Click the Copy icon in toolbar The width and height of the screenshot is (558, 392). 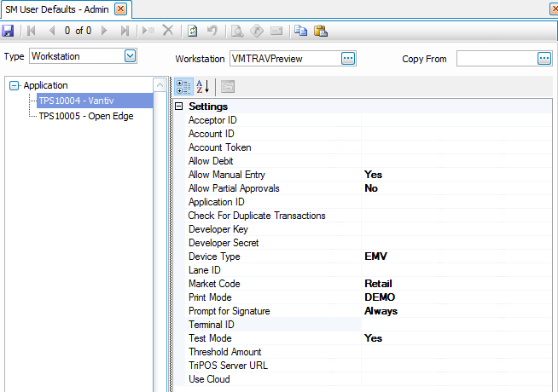pyautogui.click(x=300, y=30)
